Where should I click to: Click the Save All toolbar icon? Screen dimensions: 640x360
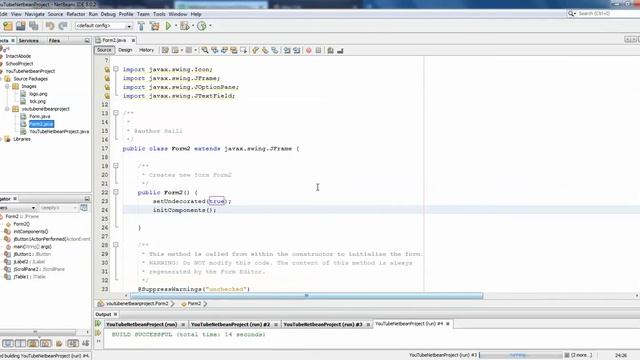tap(34, 26)
